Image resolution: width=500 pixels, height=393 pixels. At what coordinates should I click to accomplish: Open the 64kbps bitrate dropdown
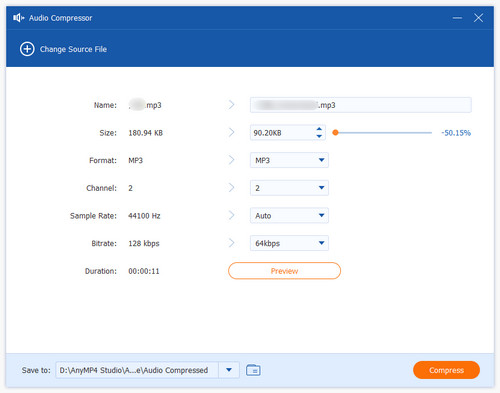pos(289,243)
